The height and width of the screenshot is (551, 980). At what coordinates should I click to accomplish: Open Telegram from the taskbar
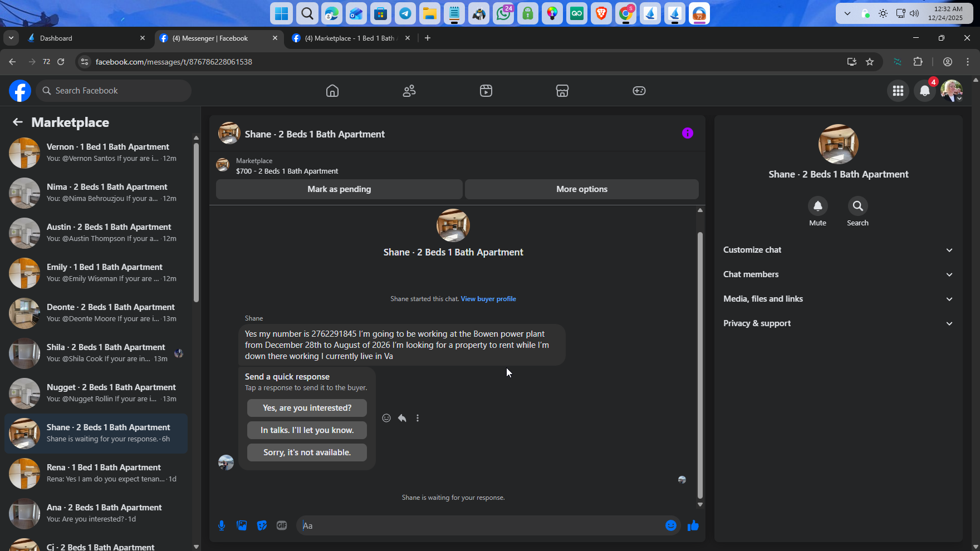pyautogui.click(x=405, y=13)
